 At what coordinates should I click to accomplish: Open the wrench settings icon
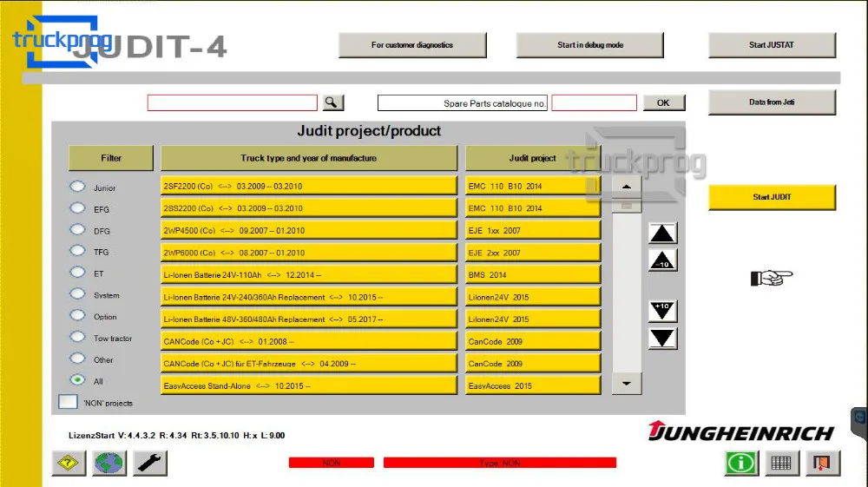[149, 463]
